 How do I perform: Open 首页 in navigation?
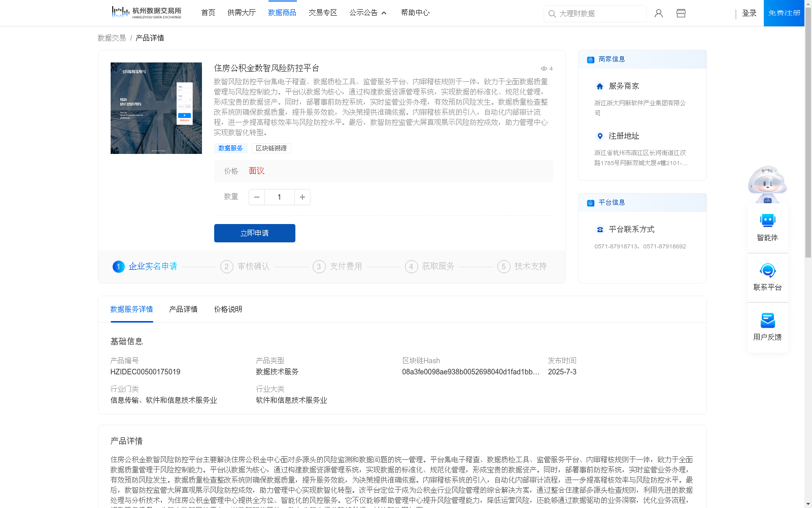208,13
